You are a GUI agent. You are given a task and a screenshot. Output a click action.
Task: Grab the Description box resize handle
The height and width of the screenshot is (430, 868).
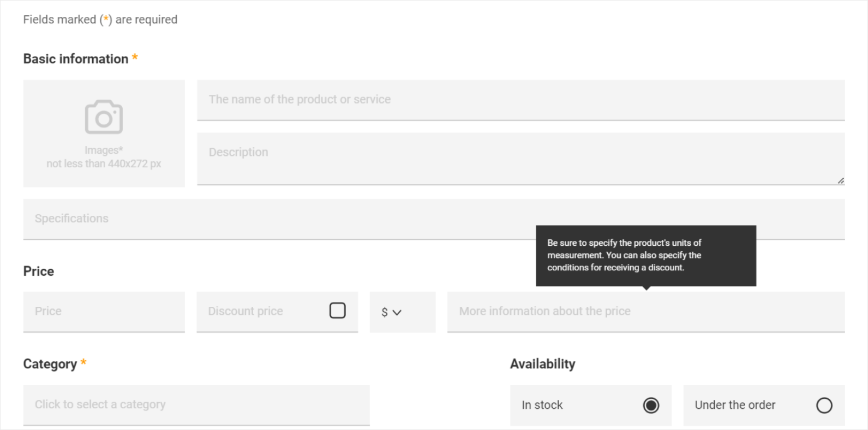(x=841, y=181)
